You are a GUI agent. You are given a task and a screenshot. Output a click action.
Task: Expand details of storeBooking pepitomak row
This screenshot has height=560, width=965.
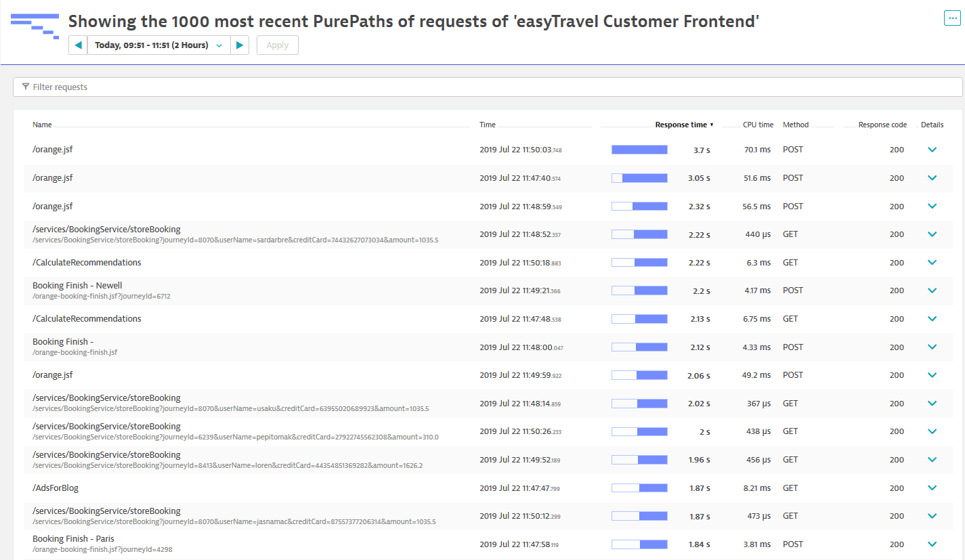coord(932,431)
